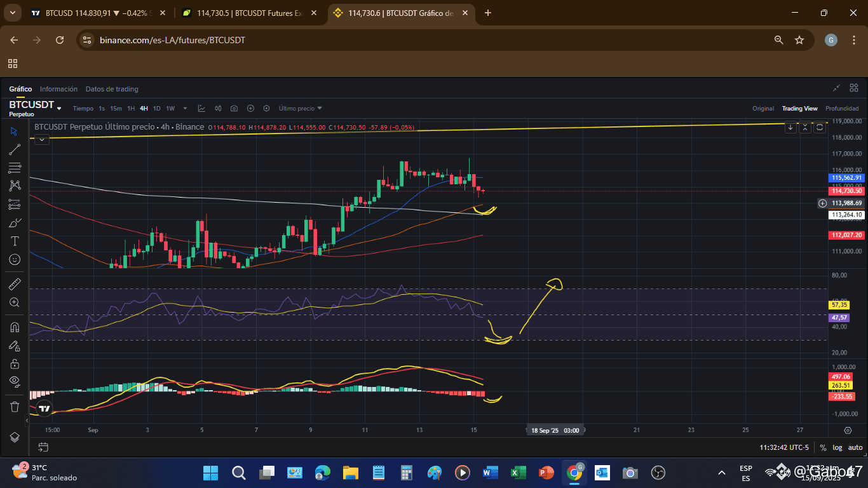868x488 pixels.
Task: Toggle log scale on price axis
Action: 838,448
